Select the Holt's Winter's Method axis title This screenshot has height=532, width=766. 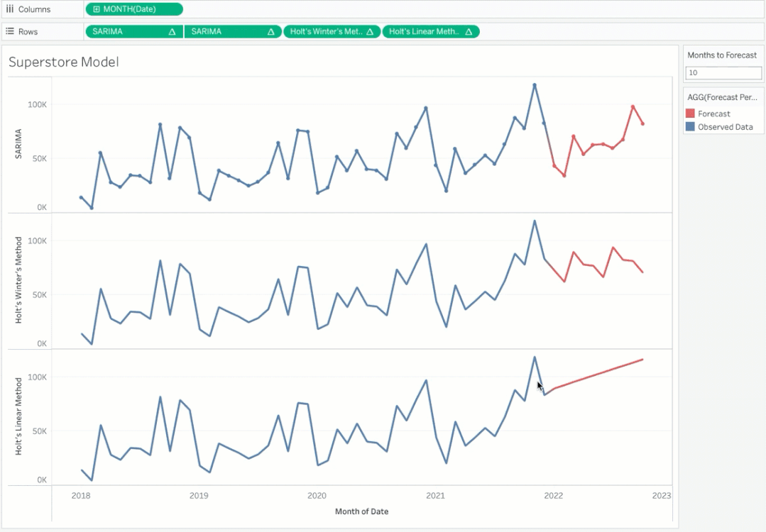19,280
